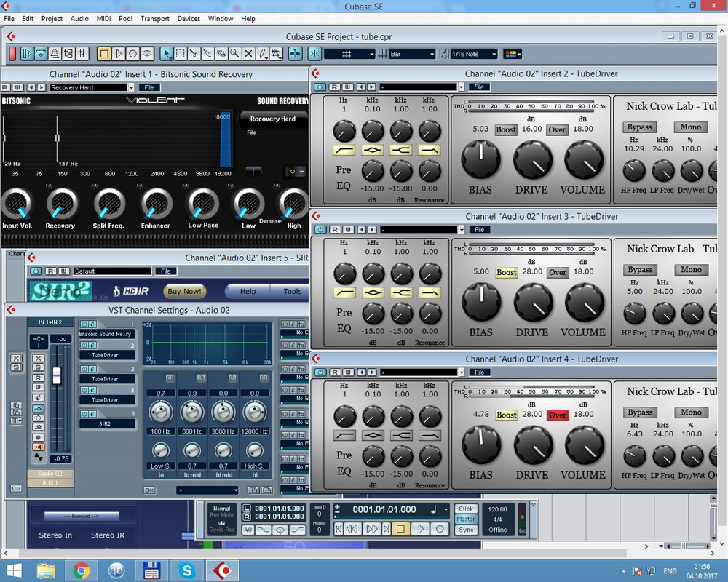This screenshot has height=582, width=728.
Task: Open preset dropdown in Insert 4 TubeDriver
Action: tap(462, 372)
